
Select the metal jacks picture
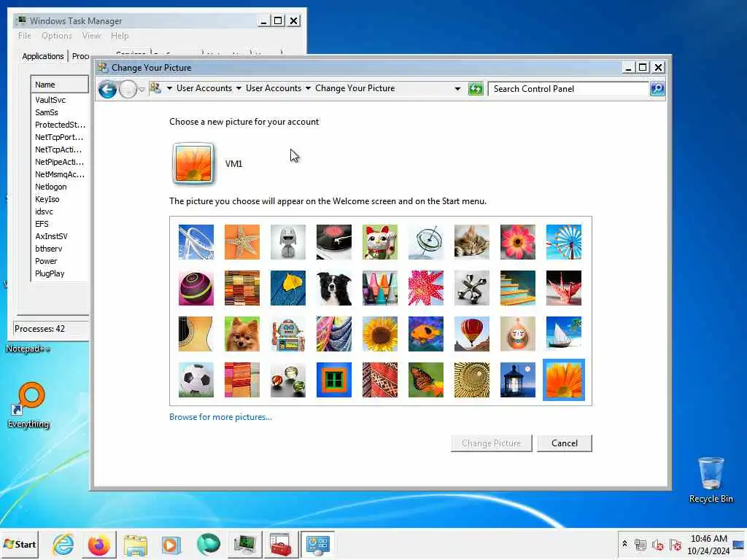(x=472, y=288)
